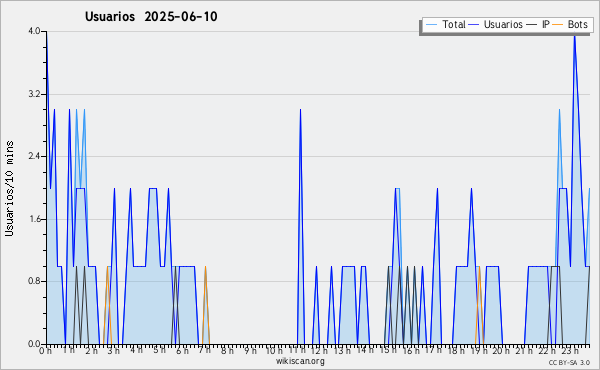Click the '18 h' x-axis label
Viewport: 600px width, 370px height.
[457, 351]
